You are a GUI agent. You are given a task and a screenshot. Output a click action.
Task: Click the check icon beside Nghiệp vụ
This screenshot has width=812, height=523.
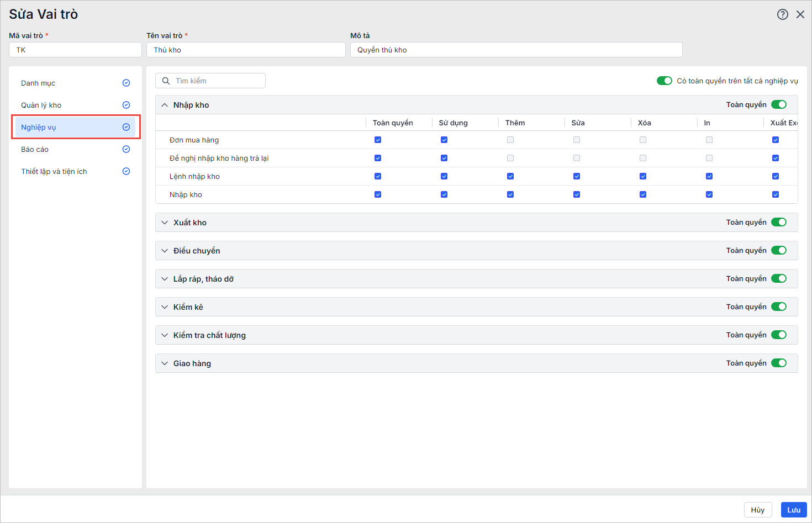click(x=126, y=127)
